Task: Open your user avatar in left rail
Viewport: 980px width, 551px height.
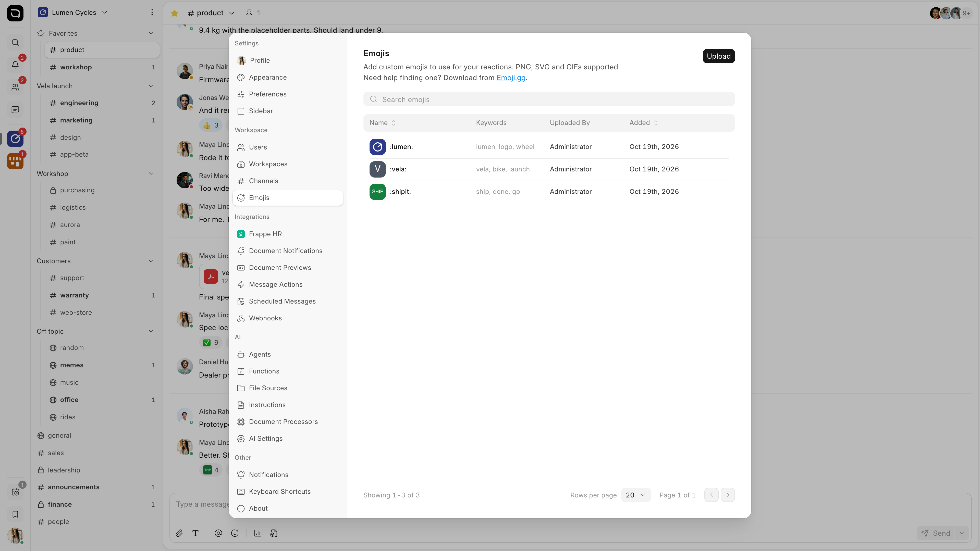Action: pos(15,535)
